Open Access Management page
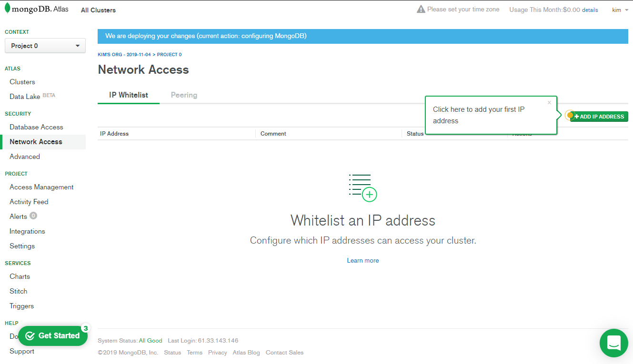This screenshot has width=633, height=364. pyautogui.click(x=41, y=187)
